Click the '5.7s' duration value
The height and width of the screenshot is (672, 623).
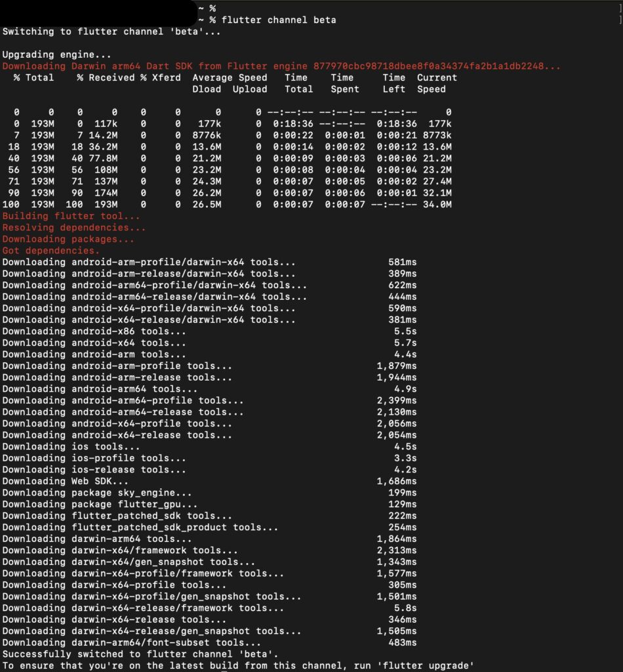(405, 343)
